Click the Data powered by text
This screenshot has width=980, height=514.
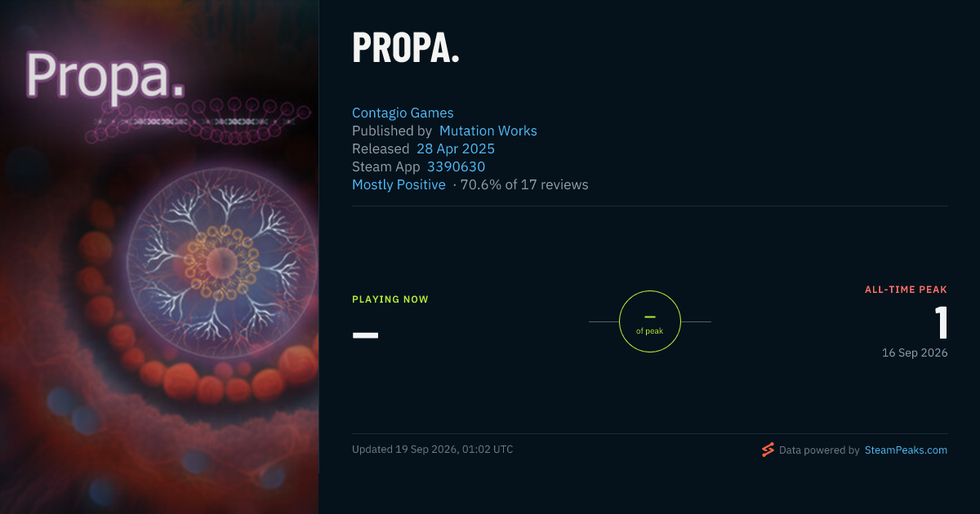coord(819,450)
